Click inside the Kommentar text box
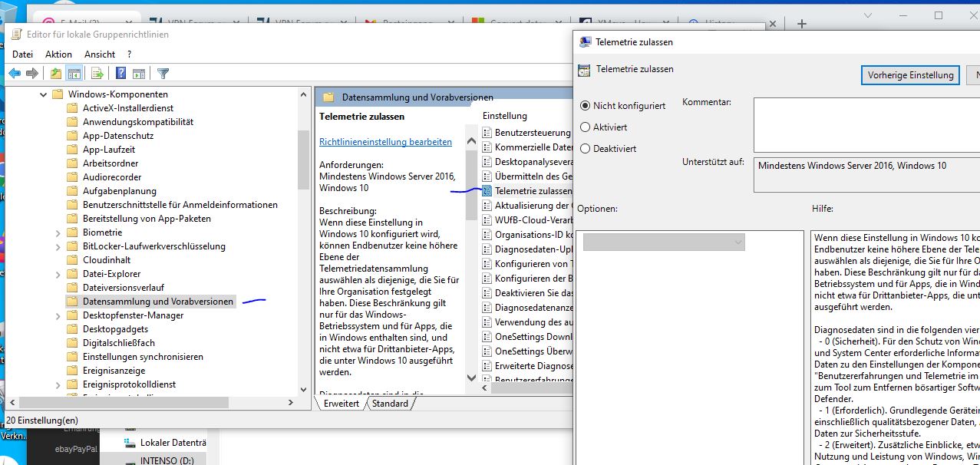This screenshot has width=980, height=465. pos(866,124)
